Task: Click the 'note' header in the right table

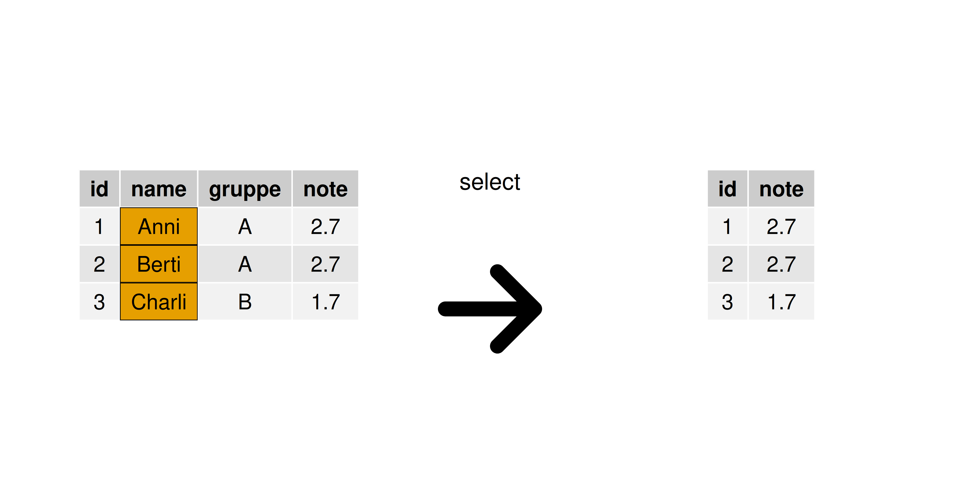Action: (x=781, y=189)
